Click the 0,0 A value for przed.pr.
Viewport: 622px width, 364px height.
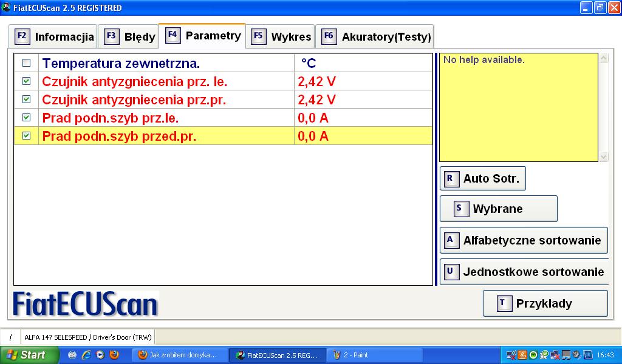tap(313, 136)
